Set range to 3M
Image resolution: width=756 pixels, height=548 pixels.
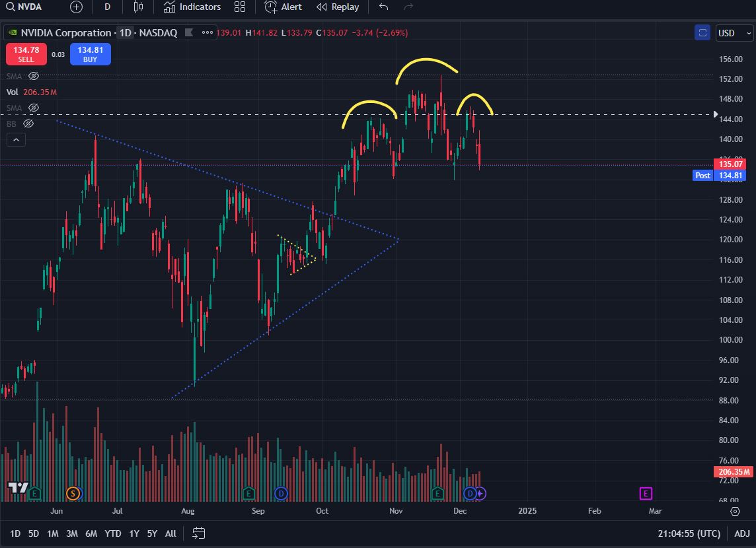[x=72, y=533]
